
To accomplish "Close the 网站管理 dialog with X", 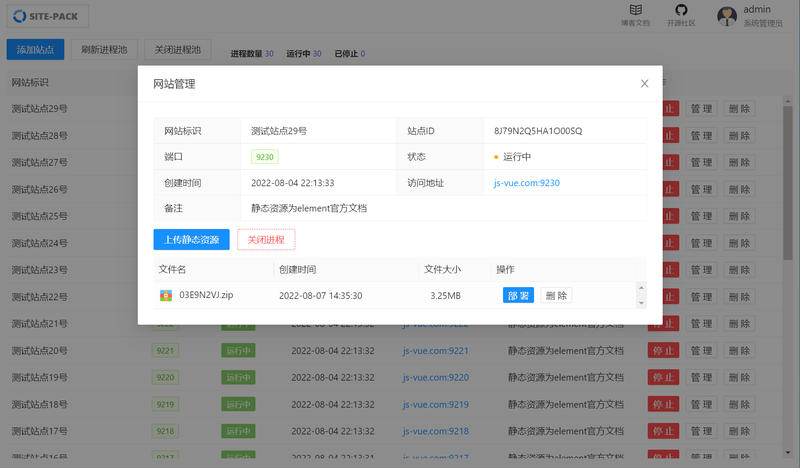I will tap(644, 84).
